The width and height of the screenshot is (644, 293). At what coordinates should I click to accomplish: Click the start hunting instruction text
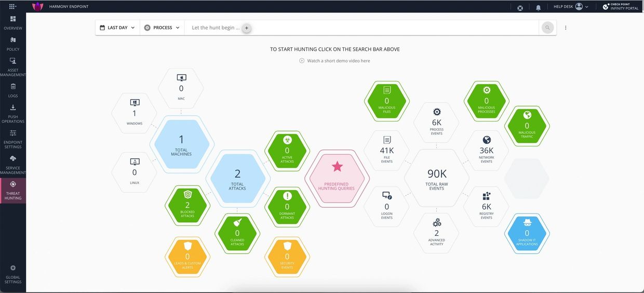click(x=335, y=49)
